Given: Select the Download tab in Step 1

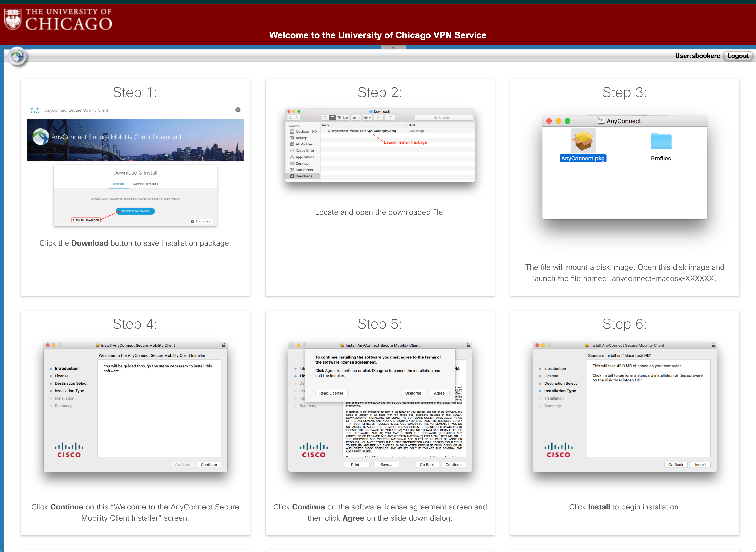Looking at the screenshot, I should click(x=118, y=184).
